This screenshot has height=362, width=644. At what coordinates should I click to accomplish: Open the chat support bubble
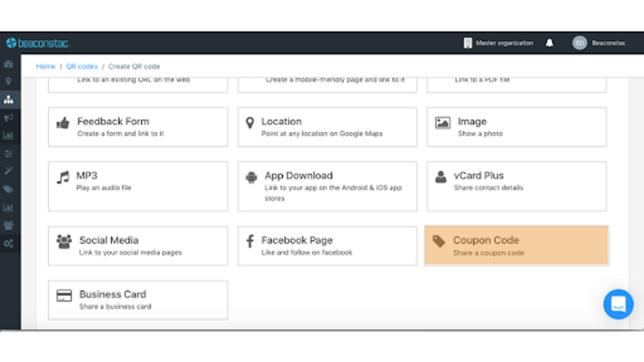click(x=618, y=304)
